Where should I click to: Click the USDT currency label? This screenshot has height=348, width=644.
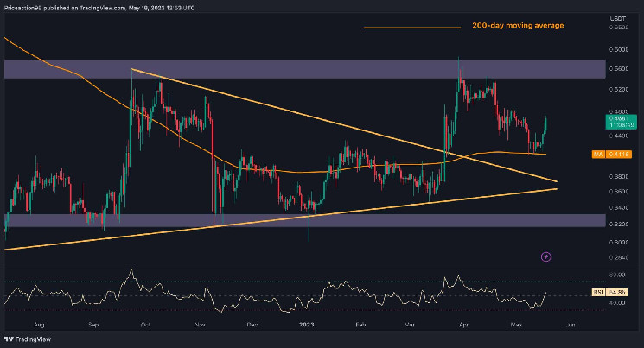618,18
